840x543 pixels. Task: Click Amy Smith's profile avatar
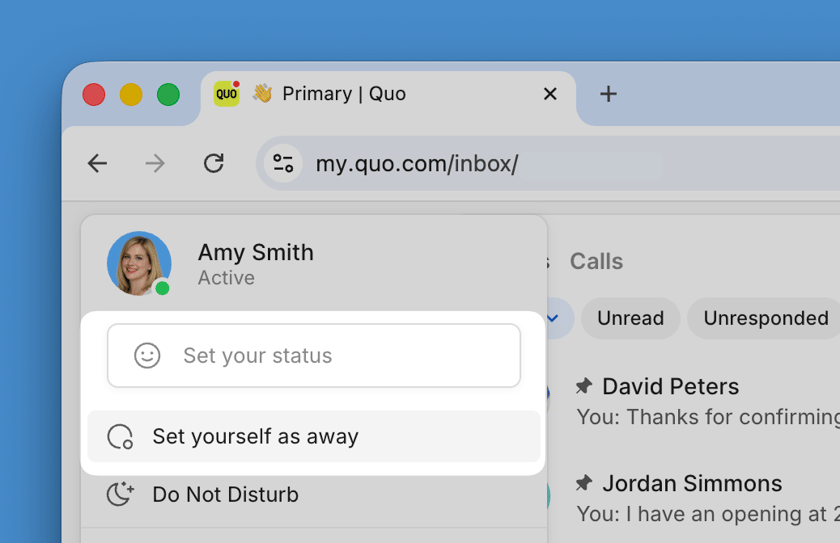coord(139,263)
